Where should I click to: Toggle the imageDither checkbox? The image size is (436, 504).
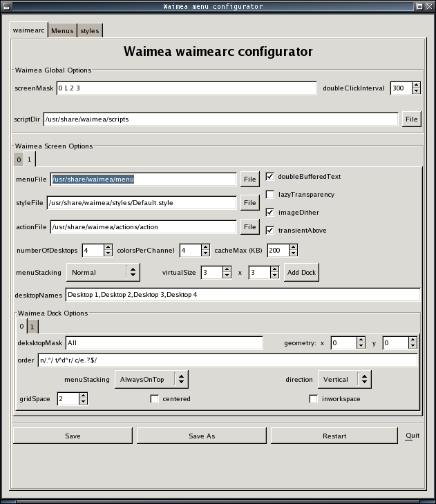click(270, 213)
